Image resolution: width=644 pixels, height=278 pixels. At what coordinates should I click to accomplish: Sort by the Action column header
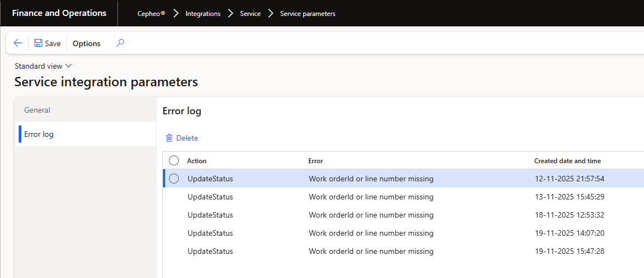[x=197, y=161]
